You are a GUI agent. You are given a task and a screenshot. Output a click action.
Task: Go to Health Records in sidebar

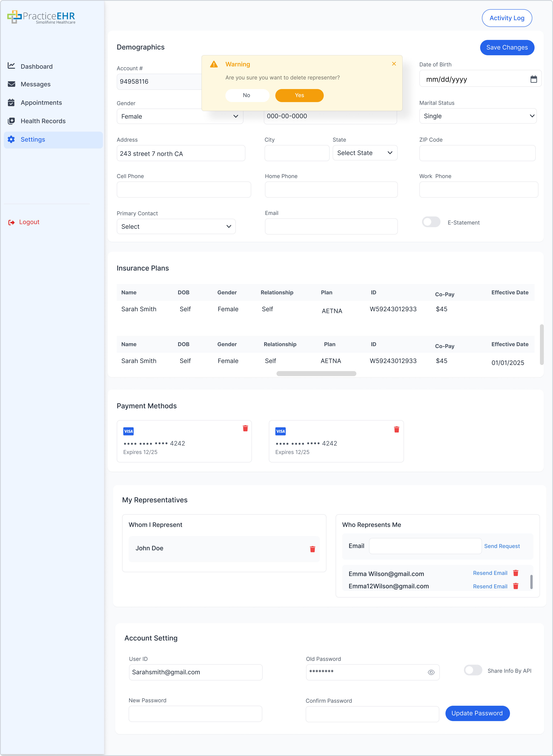[x=43, y=121]
